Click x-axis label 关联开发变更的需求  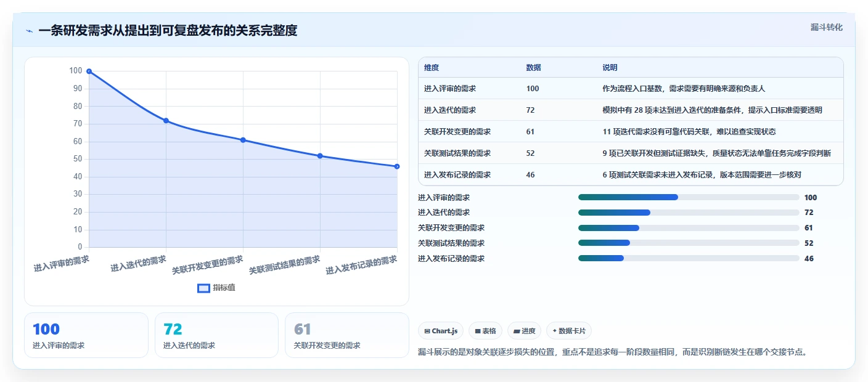[208, 264]
